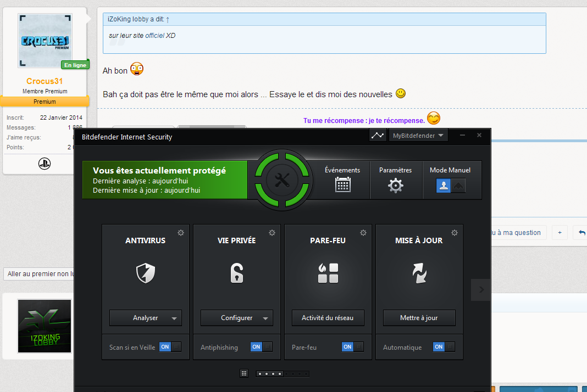Viewport: 587px width, 392px height.
Task: Click the PARE-FEU module title
Action: pyautogui.click(x=328, y=240)
